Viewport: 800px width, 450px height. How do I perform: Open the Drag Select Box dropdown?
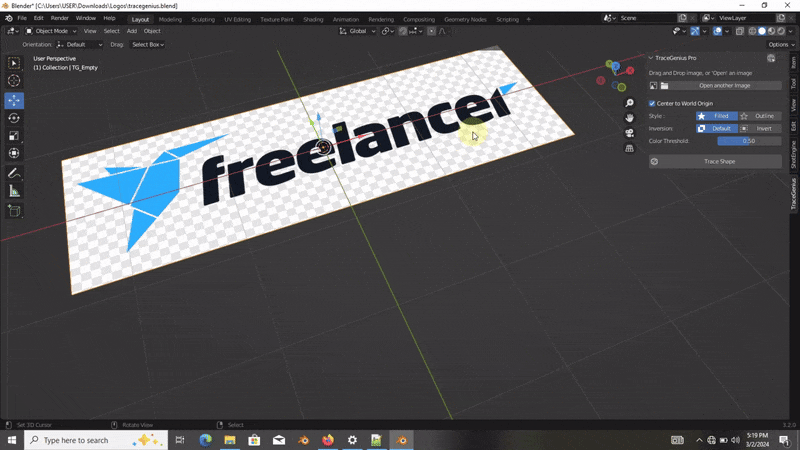147,45
